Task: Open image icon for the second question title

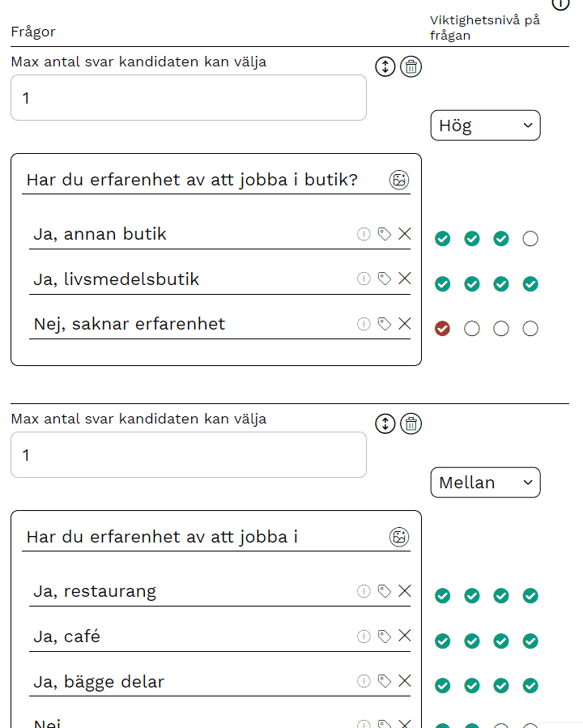Action: point(398,536)
